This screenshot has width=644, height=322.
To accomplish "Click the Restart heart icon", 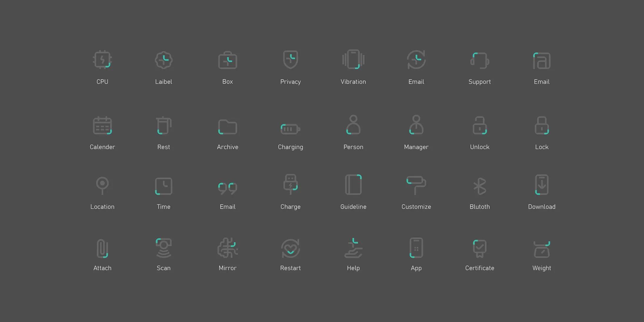I will [x=290, y=248].
